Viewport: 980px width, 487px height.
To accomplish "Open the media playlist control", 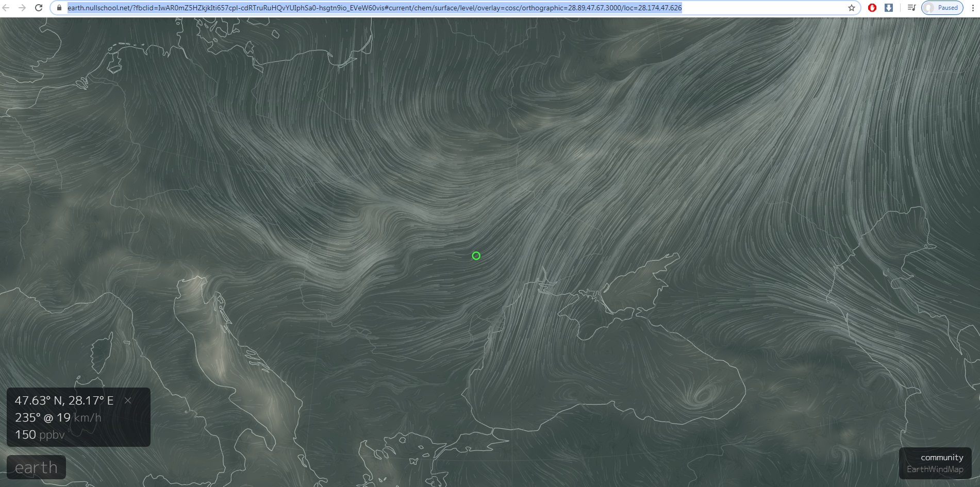I will tap(911, 8).
